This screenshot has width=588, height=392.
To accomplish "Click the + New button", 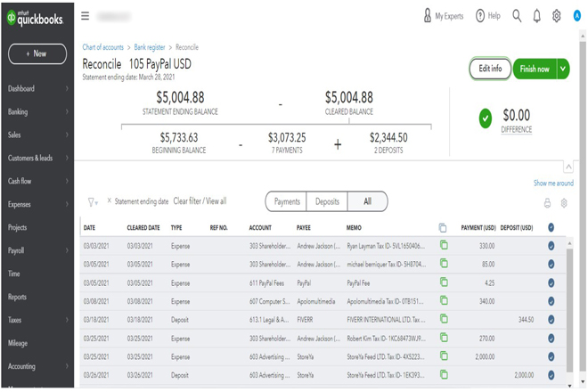I will pos(37,53).
